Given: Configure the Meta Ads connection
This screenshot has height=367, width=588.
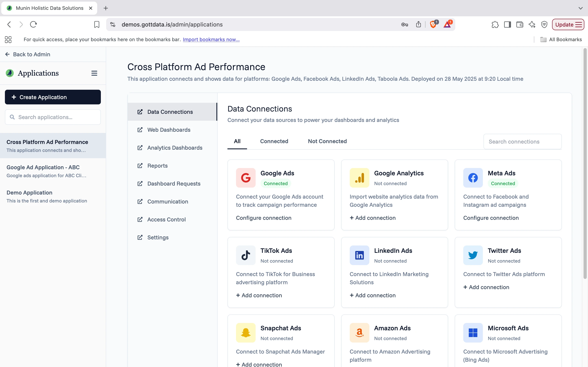Looking at the screenshot, I should point(491,218).
